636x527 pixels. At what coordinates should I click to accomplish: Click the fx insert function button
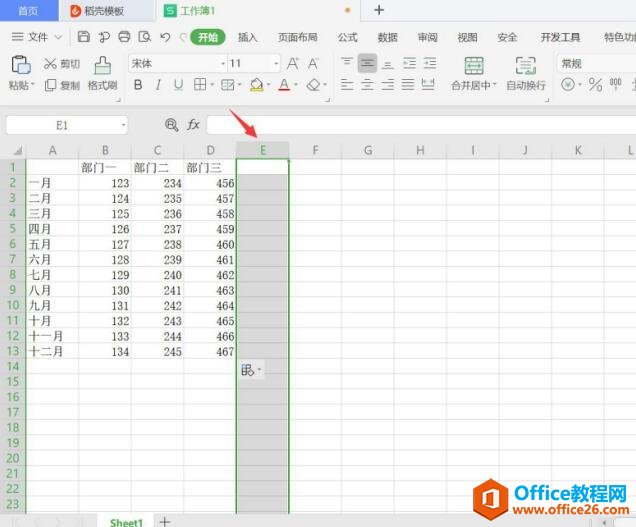pos(193,125)
